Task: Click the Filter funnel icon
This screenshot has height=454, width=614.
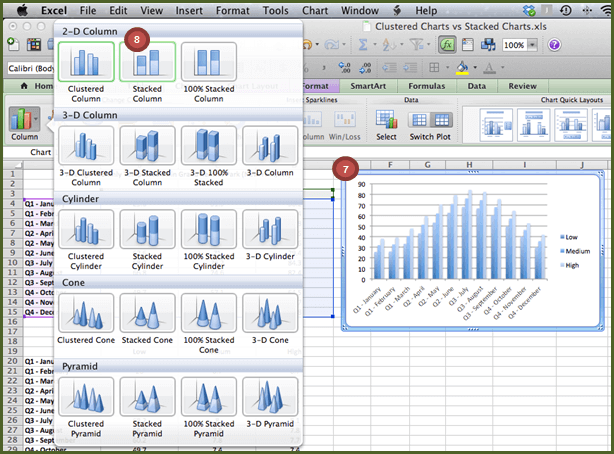Action: [416, 45]
